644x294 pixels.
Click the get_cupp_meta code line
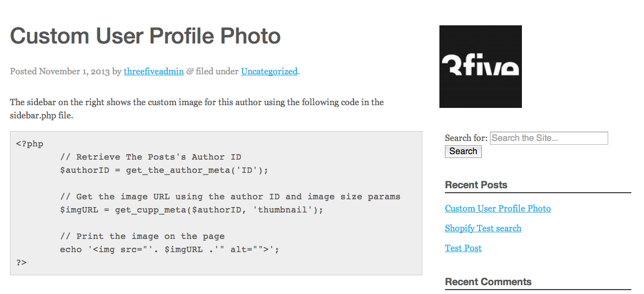[191, 210]
